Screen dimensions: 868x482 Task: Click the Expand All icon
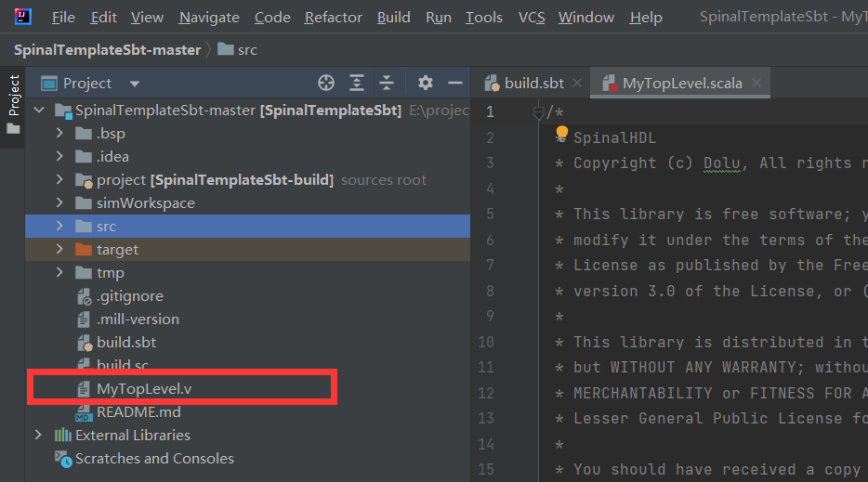pos(357,83)
